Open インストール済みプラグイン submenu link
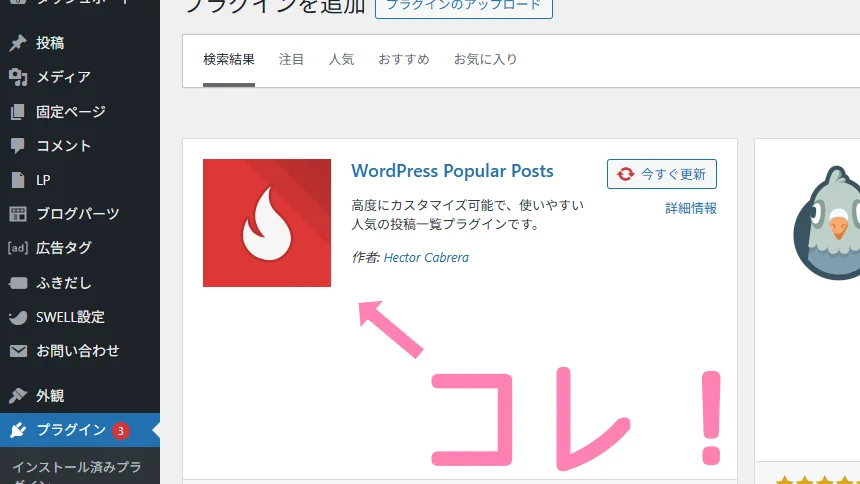This screenshot has height=484, width=860. pos(77,472)
